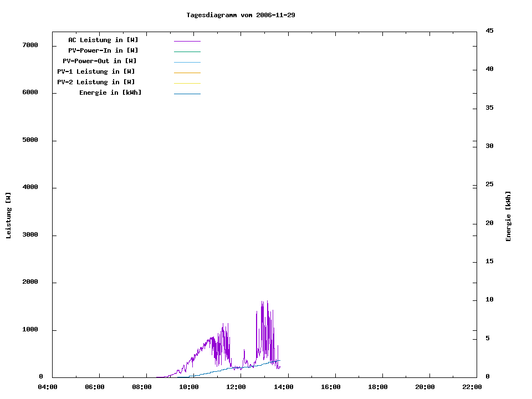The image size is (532, 399).
Task: Click yellow line sample beside PV-2 Leistung
Action: click(x=187, y=83)
